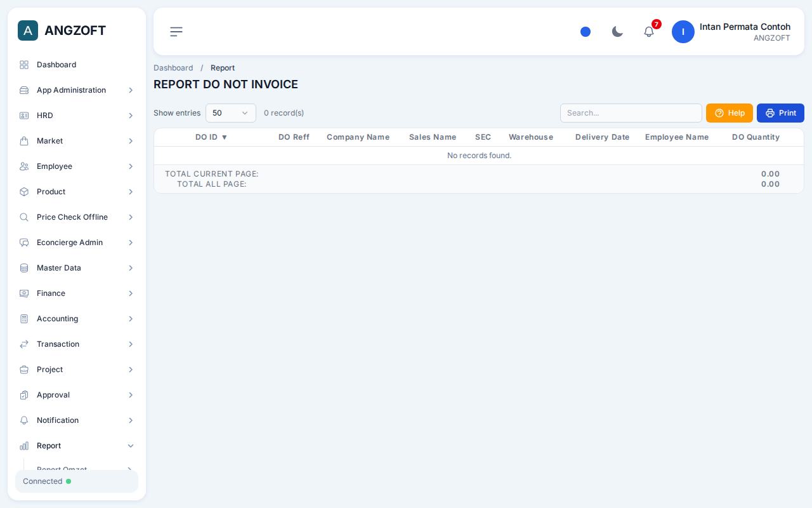Click the Intan Permata Contoh username

tap(745, 27)
